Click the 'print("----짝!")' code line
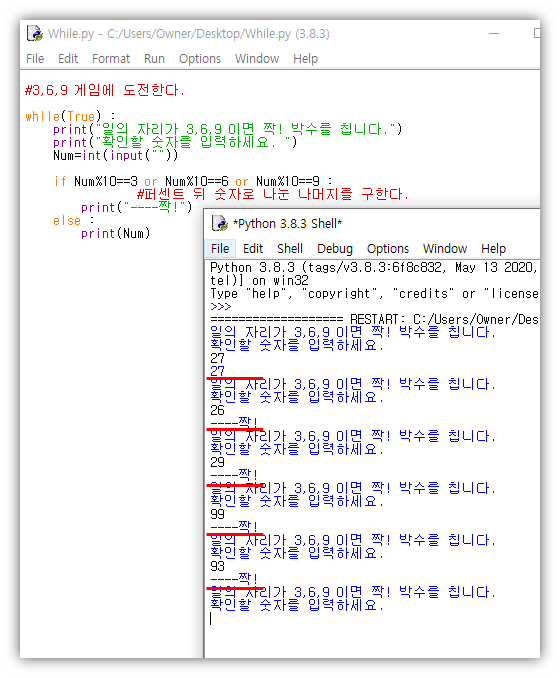Screen dimensions: 560x678 pos(136,207)
